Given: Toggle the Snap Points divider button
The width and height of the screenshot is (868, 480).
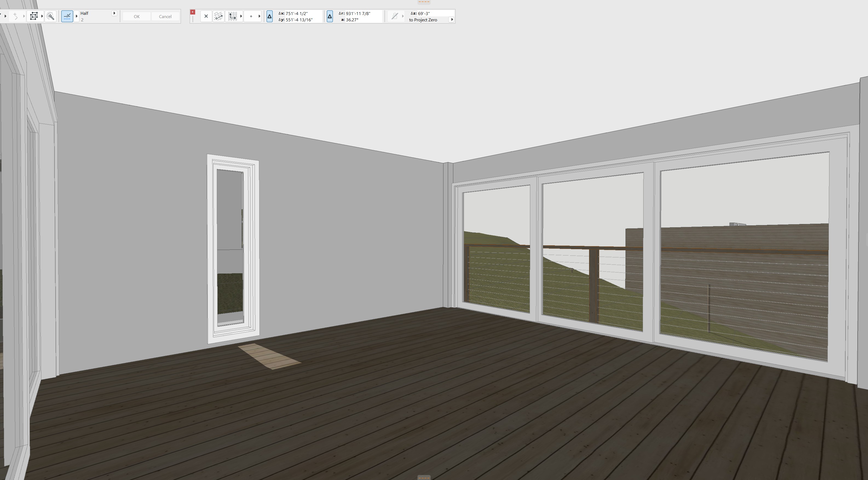Looking at the screenshot, I should click(67, 16).
